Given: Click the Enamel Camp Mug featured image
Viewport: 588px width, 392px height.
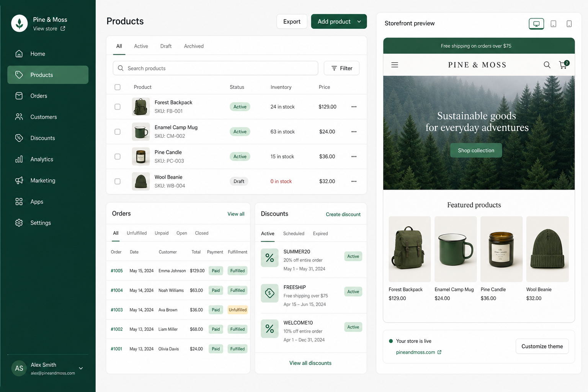Looking at the screenshot, I should point(456,249).
